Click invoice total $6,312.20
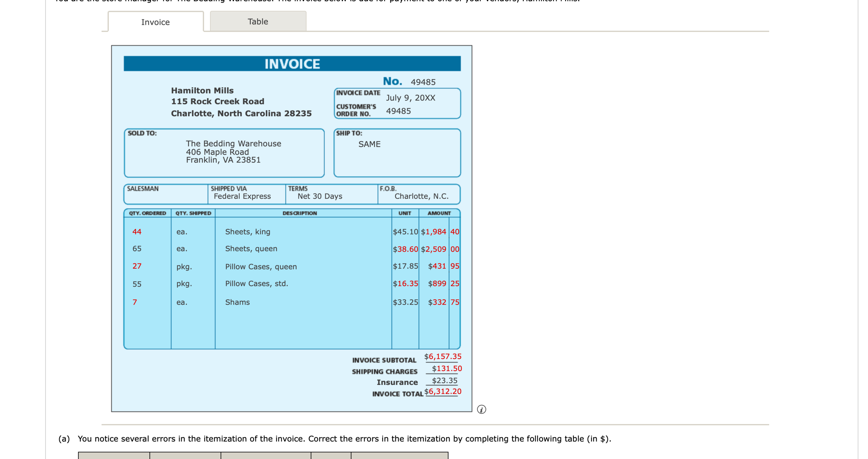 (442, 392)
